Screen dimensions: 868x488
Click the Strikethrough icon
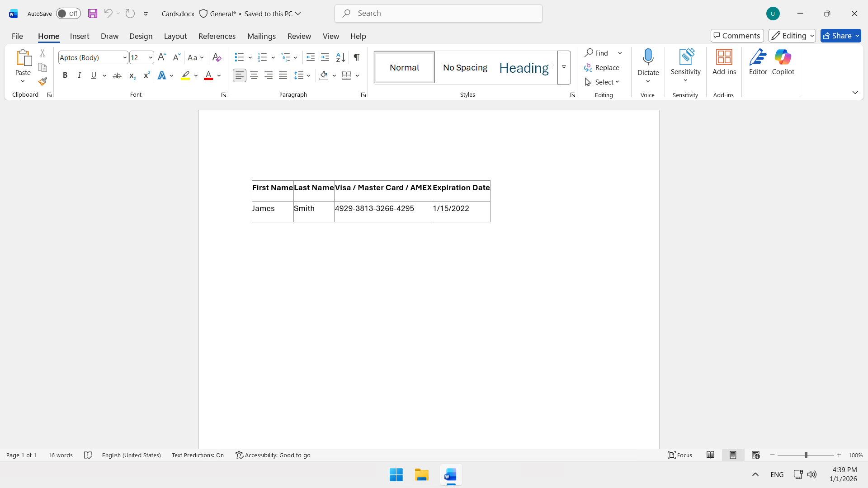117,75
